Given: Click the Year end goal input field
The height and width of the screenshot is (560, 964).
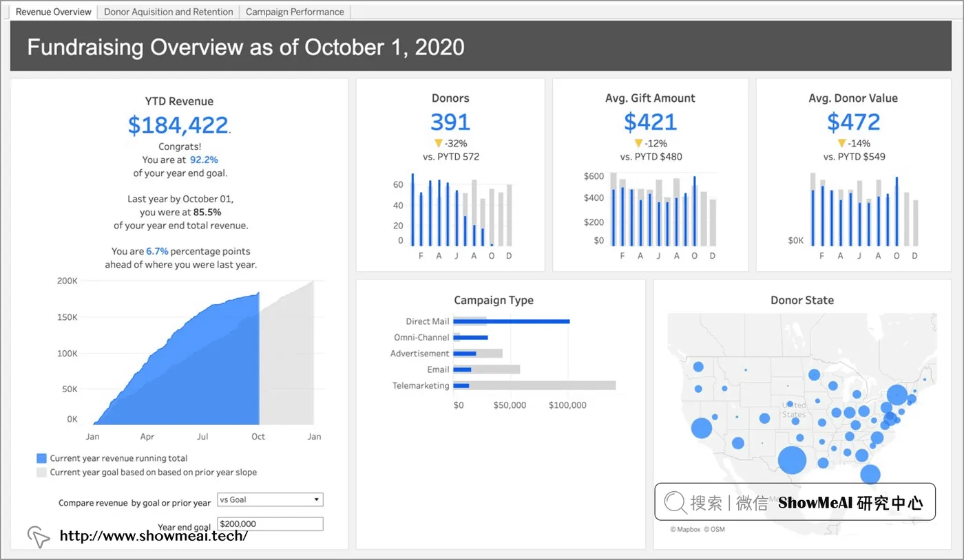Looking at the screenshot, I should point(270,524).
